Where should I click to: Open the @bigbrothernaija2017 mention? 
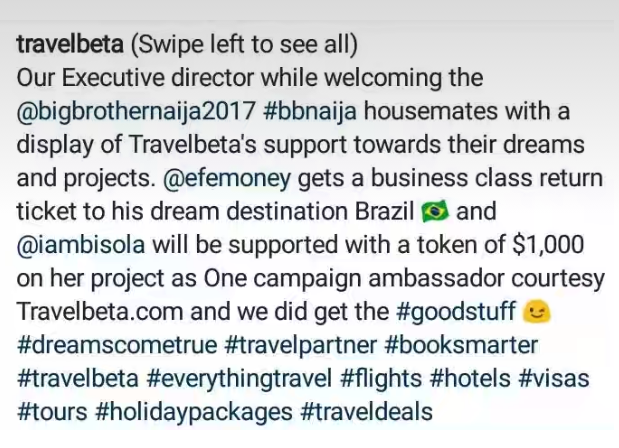[136, 112]
